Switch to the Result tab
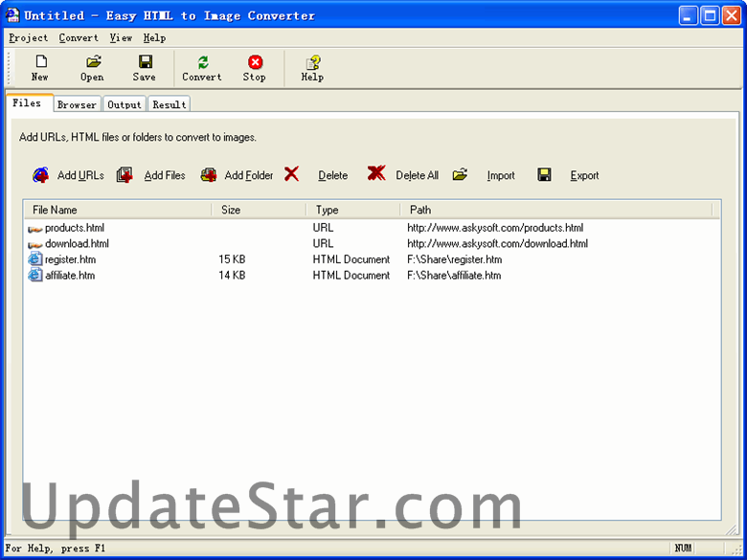 pos(170,104)
